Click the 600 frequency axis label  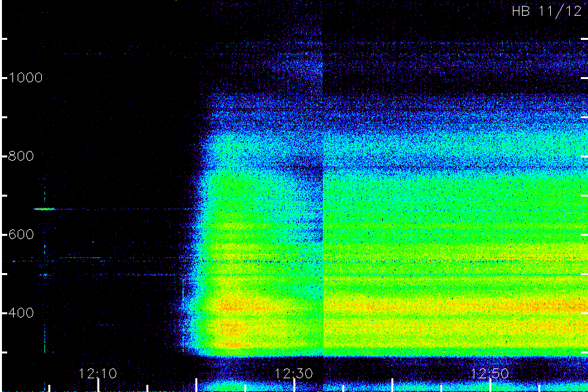(21, 235)
